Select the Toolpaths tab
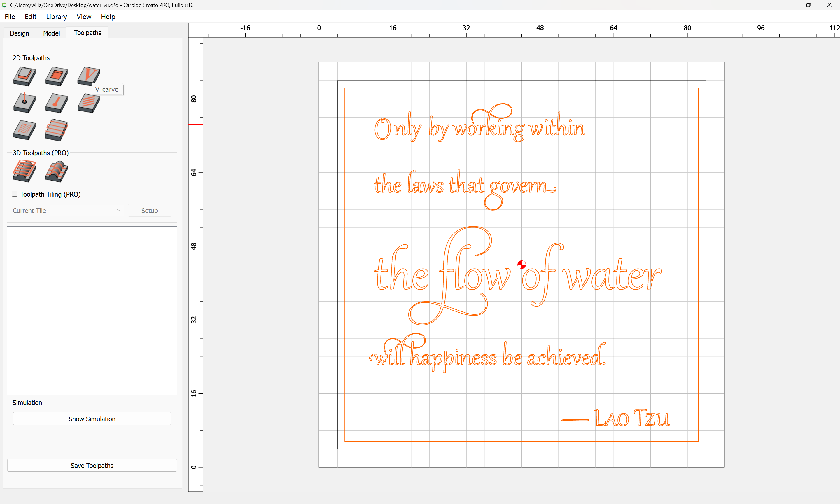Screen dimensions: 840x504 (87, 33)
